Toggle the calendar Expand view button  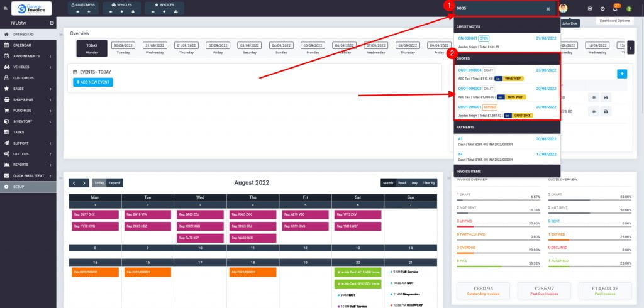pyautogui.click(x=114, y=183)
